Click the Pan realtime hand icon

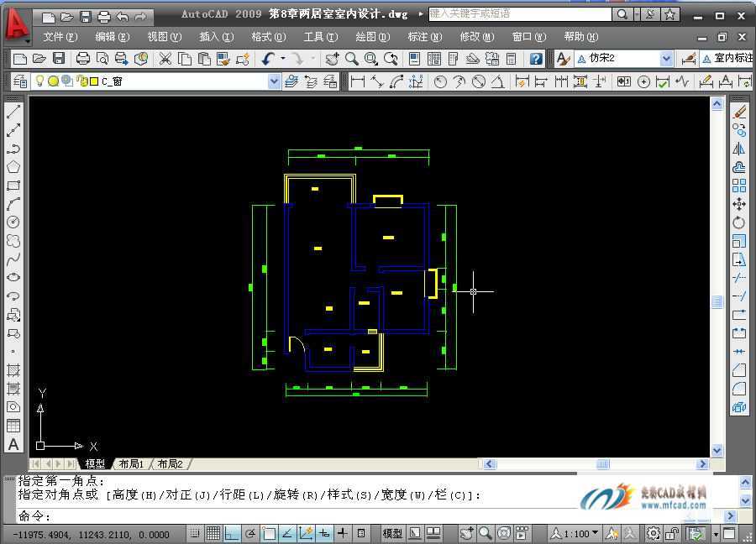[332, 59]
